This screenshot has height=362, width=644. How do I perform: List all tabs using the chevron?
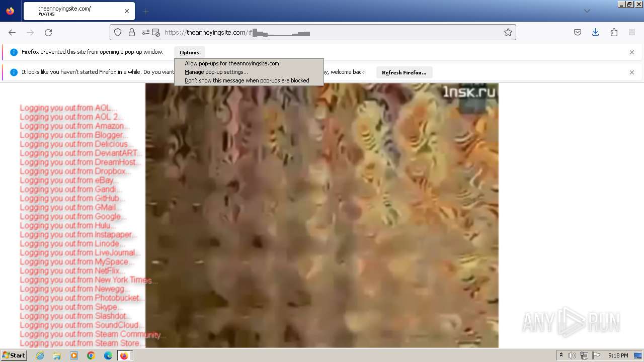[x=587, y=11]
